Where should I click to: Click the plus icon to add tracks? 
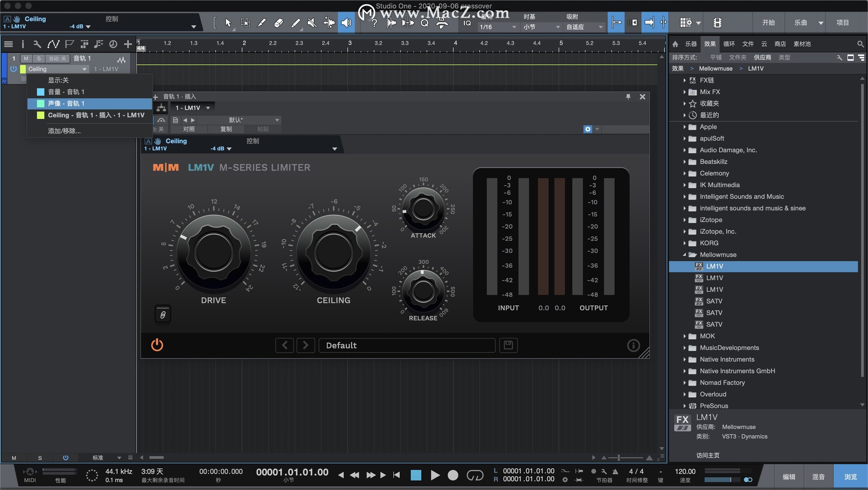(128, 44)
